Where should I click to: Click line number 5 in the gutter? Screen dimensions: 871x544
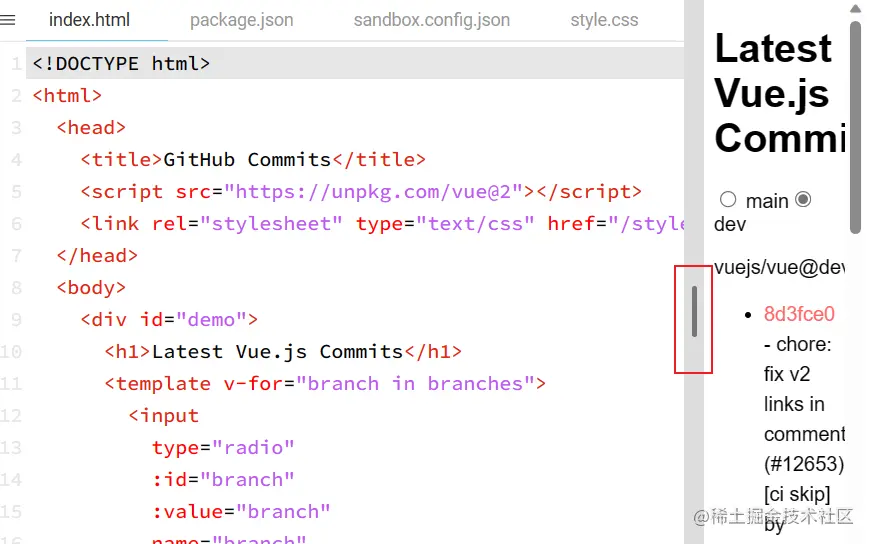coord(16,192)
